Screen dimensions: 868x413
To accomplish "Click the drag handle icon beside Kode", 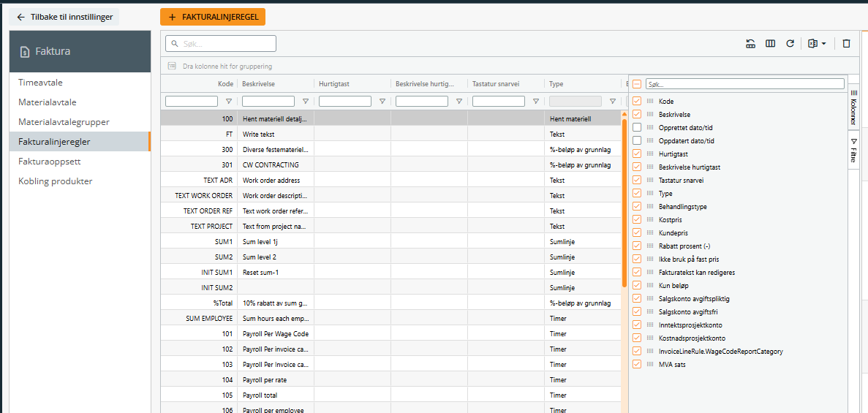I will tap(650, 102).
